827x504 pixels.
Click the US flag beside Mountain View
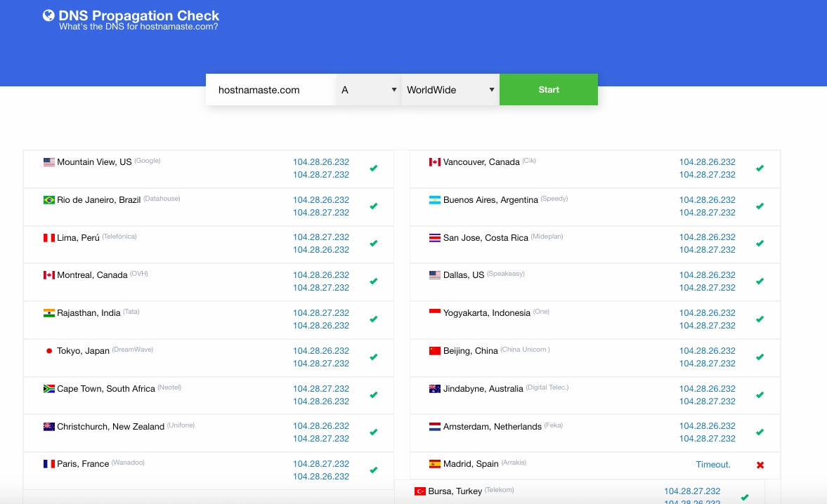(49, 162)
